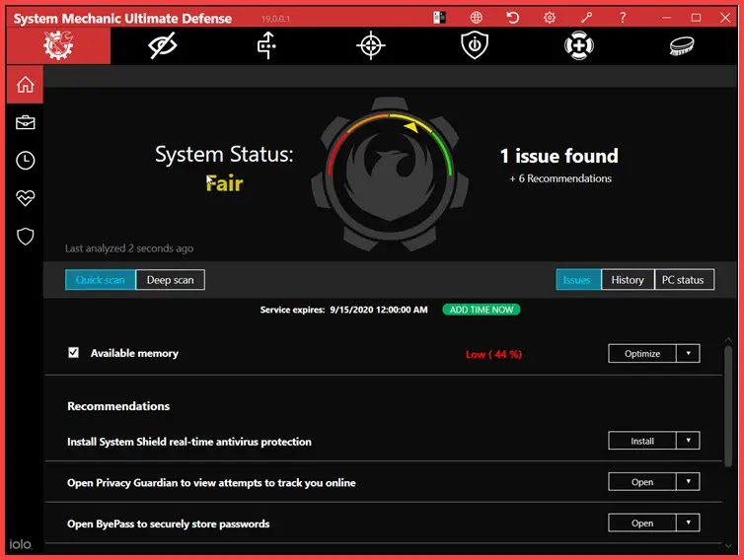Viewport: 744px width, 560px height.
Task: Click the issues list vertical scrollbar
Action: (728, 406)
